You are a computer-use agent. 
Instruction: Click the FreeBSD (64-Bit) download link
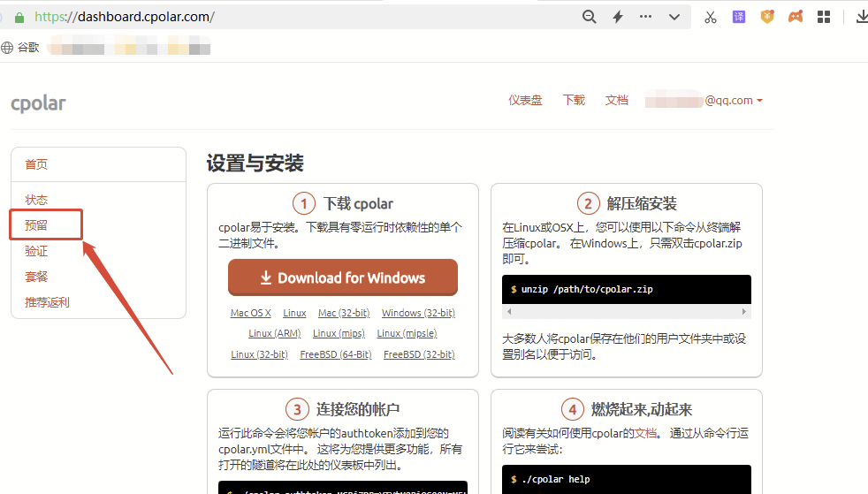[336, 354]
